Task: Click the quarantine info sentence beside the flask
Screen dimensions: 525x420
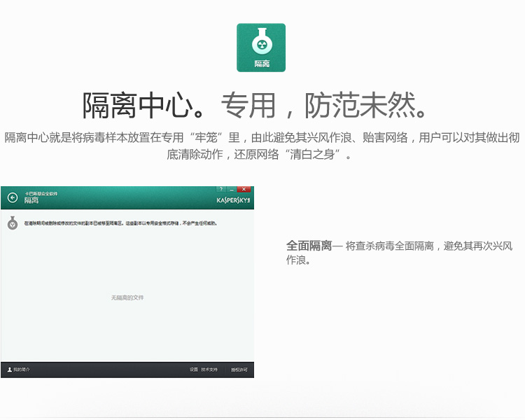Action: pos(120,223)
